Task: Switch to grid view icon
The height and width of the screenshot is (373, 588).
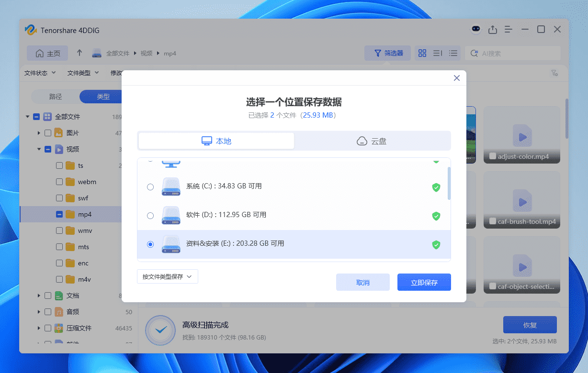Action: (x=422, y=53)
